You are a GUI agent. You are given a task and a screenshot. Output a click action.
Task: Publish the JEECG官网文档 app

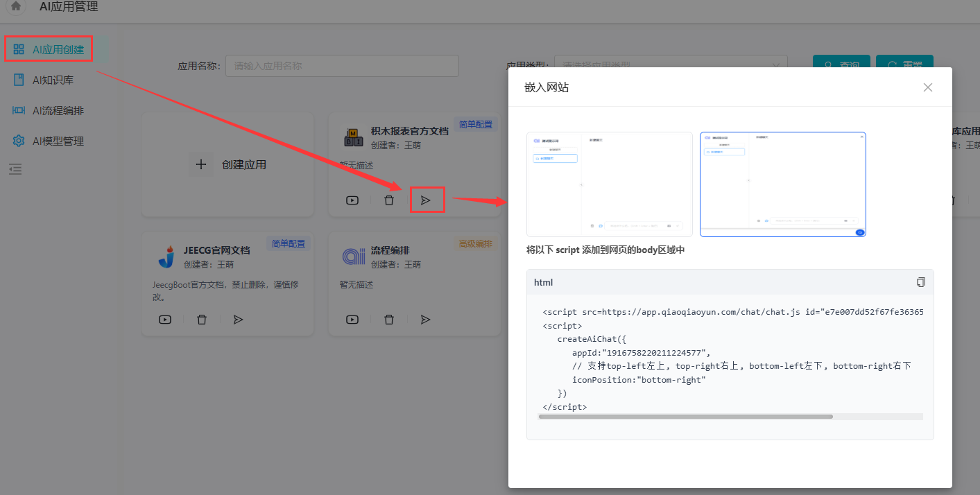(239, 320)
